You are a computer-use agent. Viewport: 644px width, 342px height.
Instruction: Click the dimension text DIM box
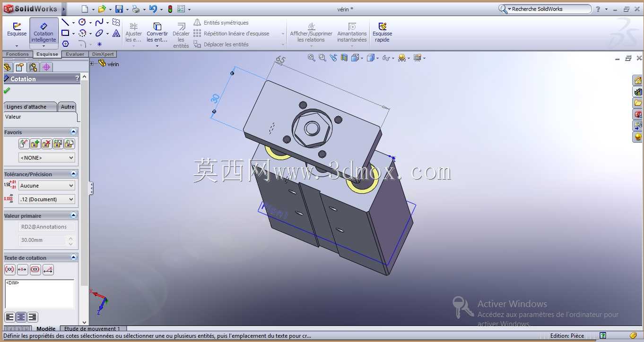[39, 294]
